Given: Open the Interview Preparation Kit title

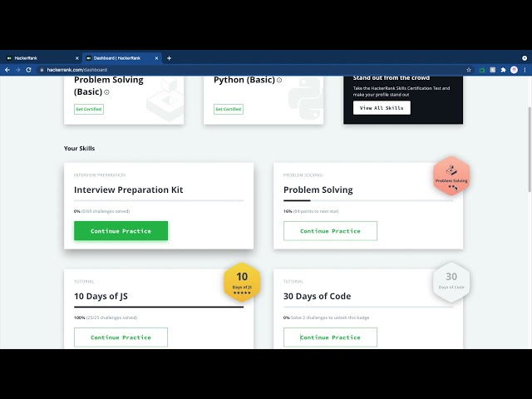Looking at the screenshot, I should click(x=128, y=190).
